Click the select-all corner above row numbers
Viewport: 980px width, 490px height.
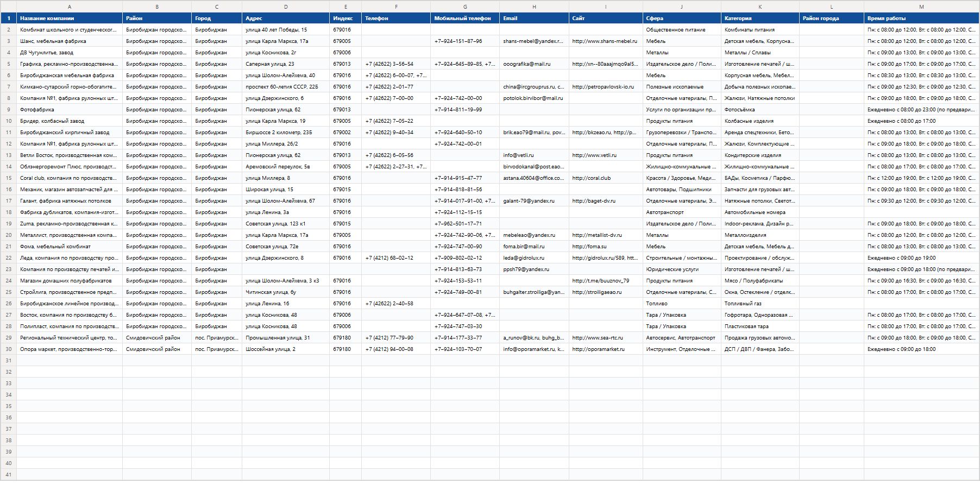pyautogui.click(x=8, y=7)
